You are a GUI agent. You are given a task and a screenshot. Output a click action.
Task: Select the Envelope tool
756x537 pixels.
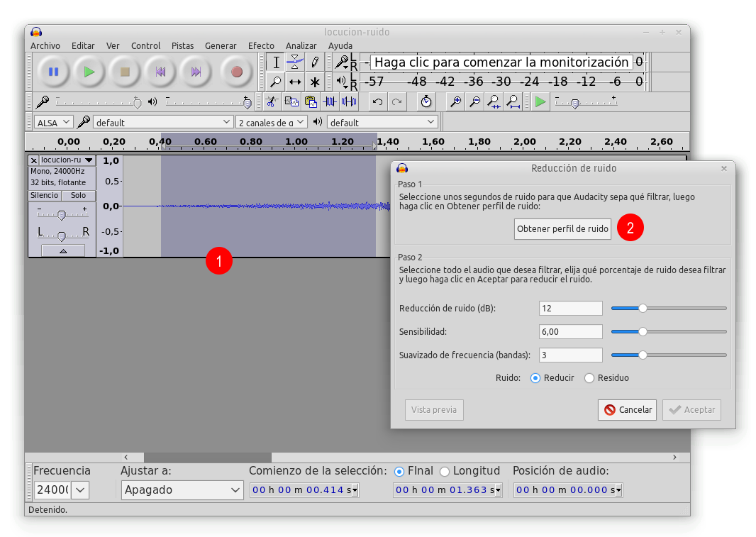point(295,62)
